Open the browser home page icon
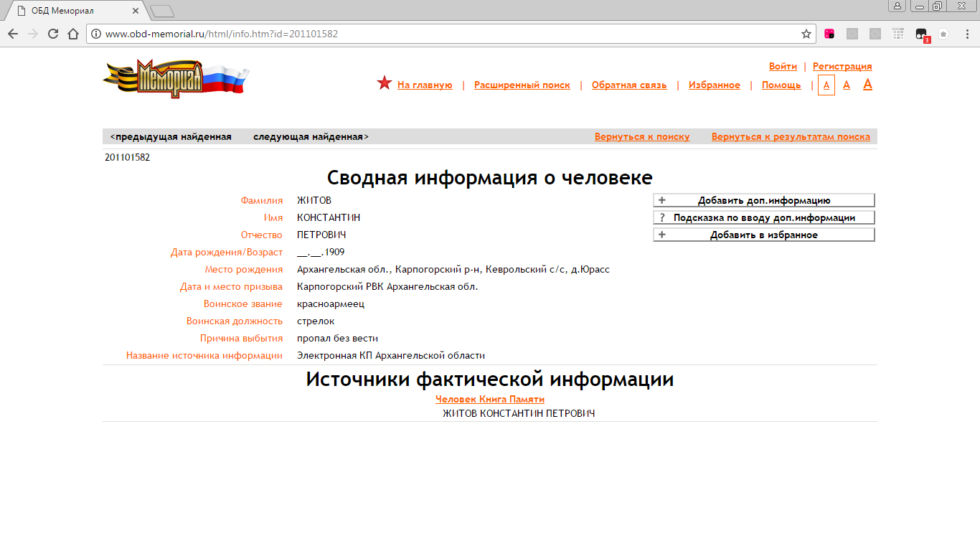The height and width of the screenshot is (551, 980). (x=73, y=34)
